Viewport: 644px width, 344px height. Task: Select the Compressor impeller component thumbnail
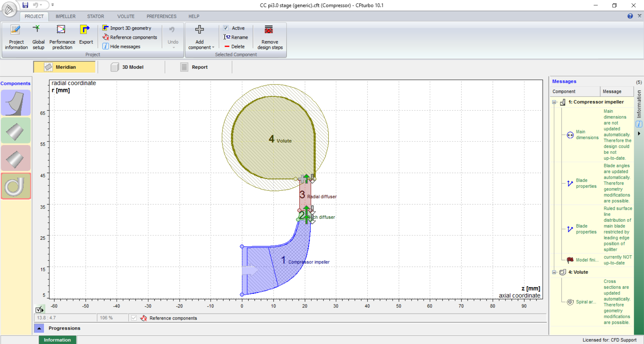click(x=16, y=103)
